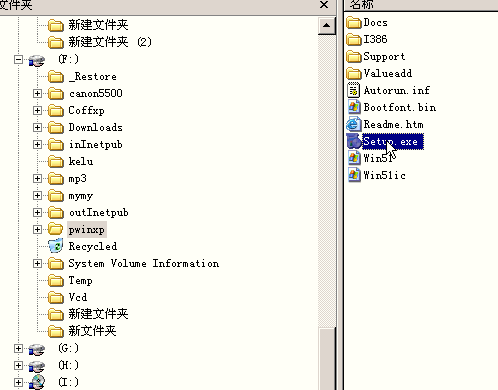The width and height of the screenshot is (498, 390).
Task: Select the Autorun.inf file icon
Action: pyautogui.click(x=354, y=90)
